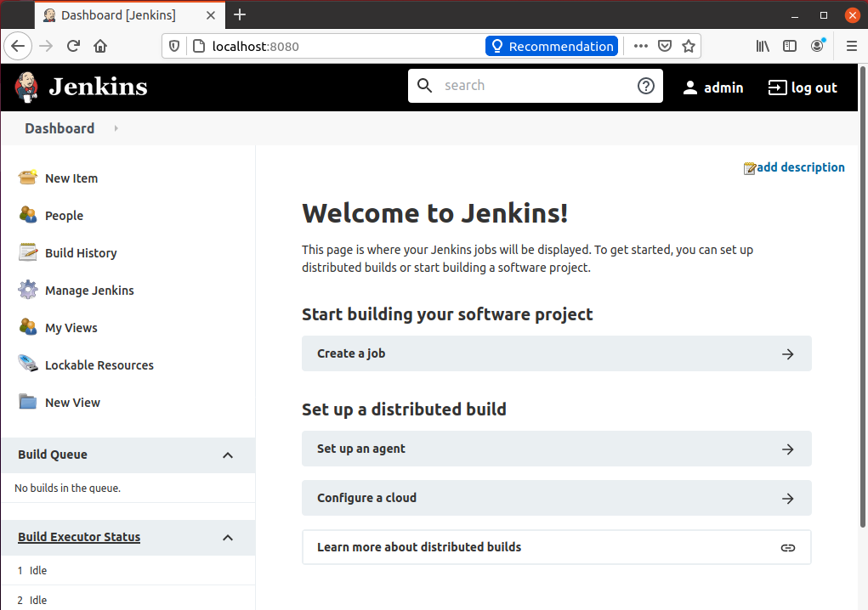The width and height of the screenshot is (868, 610).
Task: Bookmark this page with star icon
Action: [x=689, y=47]
